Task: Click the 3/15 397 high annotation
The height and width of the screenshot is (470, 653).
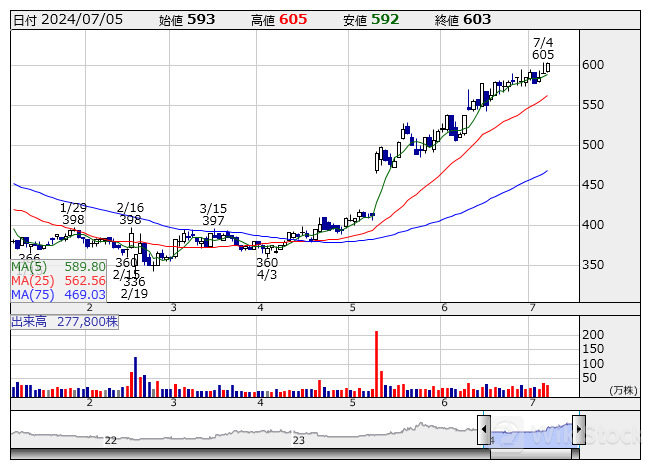Action: click(212, 214)
